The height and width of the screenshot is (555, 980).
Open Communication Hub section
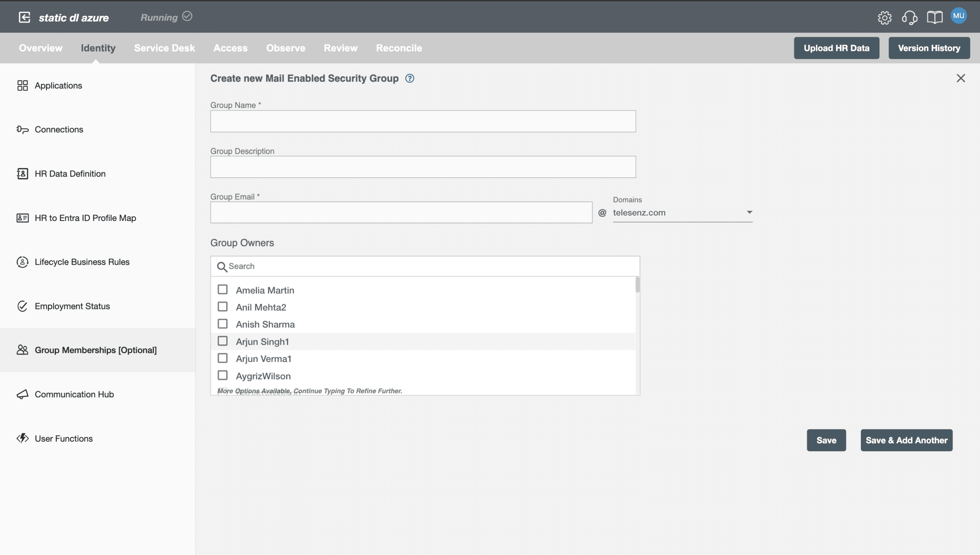pos(74,394)
